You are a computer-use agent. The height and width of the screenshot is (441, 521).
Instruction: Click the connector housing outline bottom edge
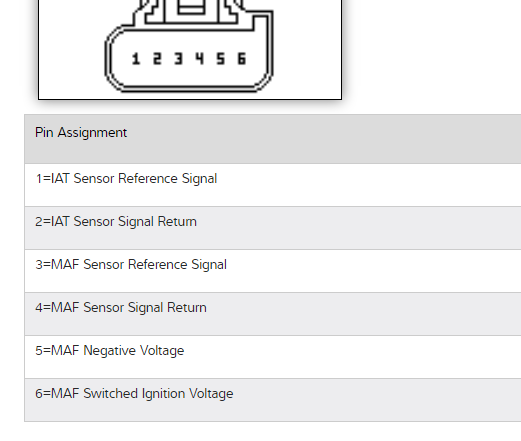[x=189, y=88]
